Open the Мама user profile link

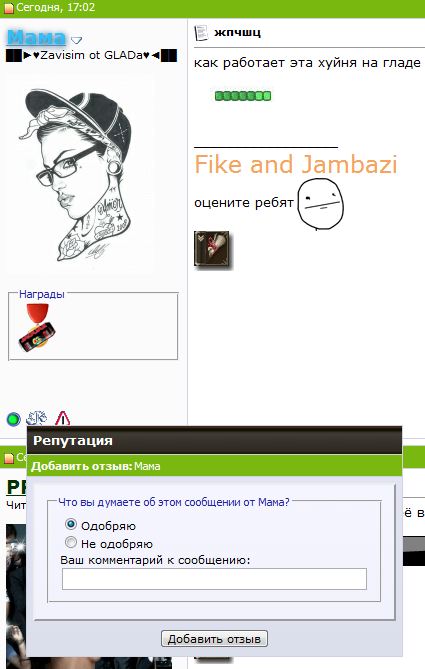coord(36,37)
